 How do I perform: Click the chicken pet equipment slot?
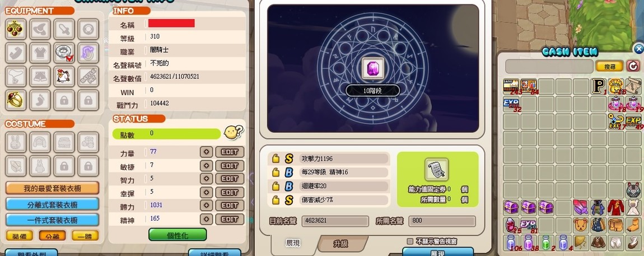[64, 76]
